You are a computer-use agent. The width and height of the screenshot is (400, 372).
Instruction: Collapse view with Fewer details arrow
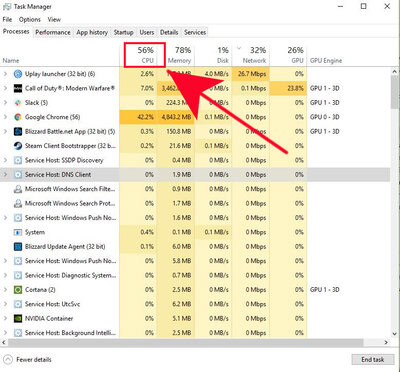(x=9, y=360)
